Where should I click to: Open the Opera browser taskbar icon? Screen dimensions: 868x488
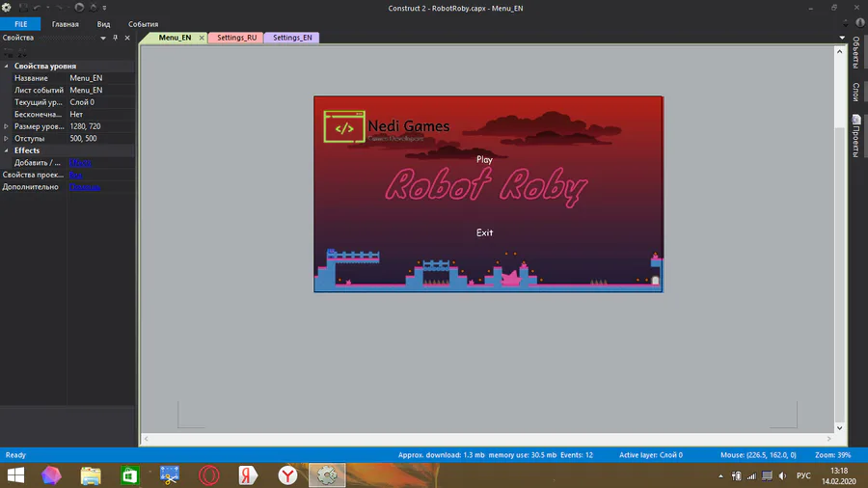(x=208, y=475)
